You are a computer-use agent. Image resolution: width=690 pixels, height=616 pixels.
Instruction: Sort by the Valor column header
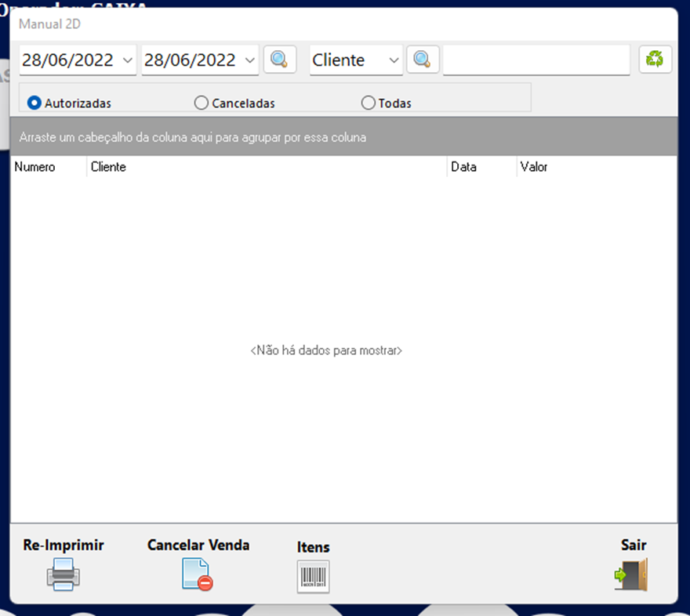[597, 167]
